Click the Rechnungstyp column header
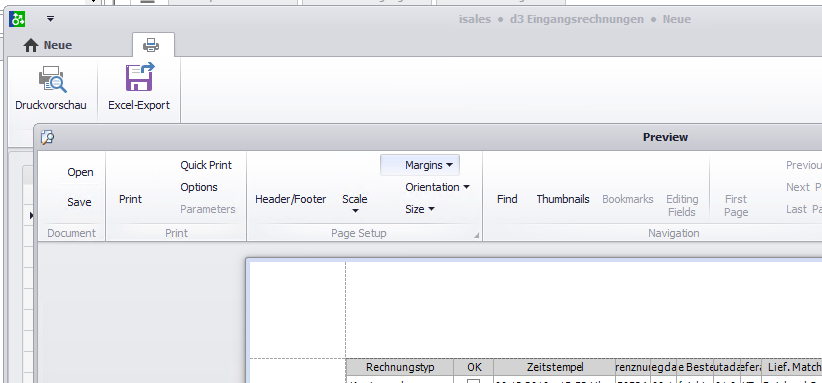Image resolution: width=822 pixels, height=383 pixels. 400,367
